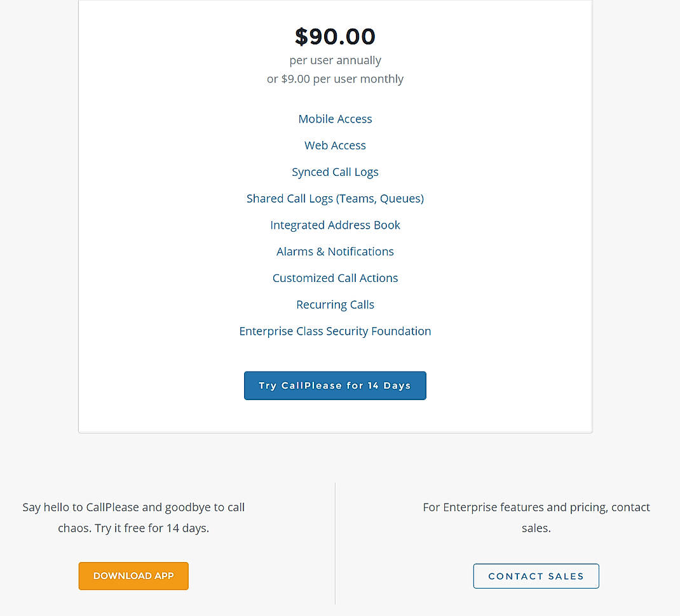Select the CallPlease greeting message
Viewport: 680px width, 616px height.
[x=133, y=507]
